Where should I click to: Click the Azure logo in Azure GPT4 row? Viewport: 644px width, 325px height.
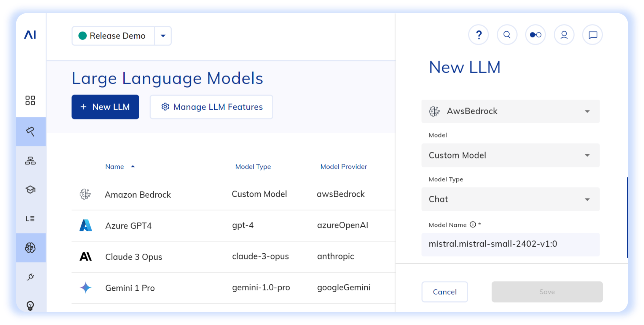click(x=86, y=225)
